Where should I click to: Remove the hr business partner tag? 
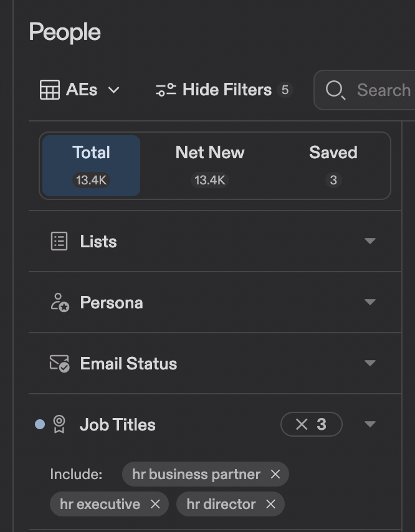coord(275,474)
